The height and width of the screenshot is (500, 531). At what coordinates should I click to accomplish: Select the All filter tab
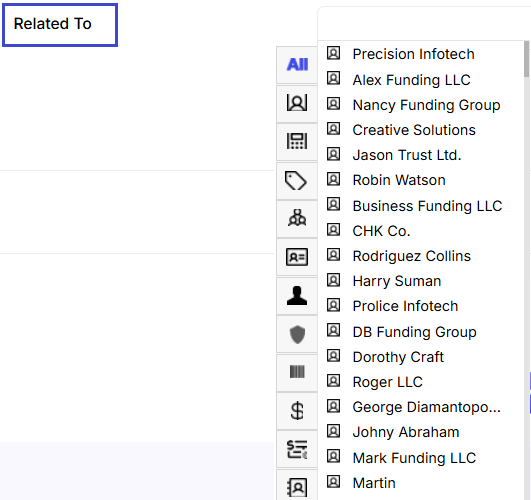[x=297, y=64]
